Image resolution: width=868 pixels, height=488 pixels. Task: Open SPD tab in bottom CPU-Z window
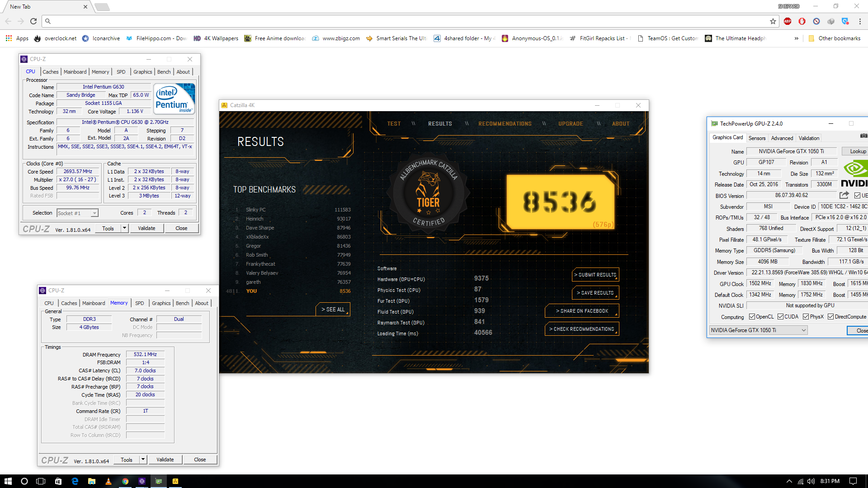(x=140, y=303)
